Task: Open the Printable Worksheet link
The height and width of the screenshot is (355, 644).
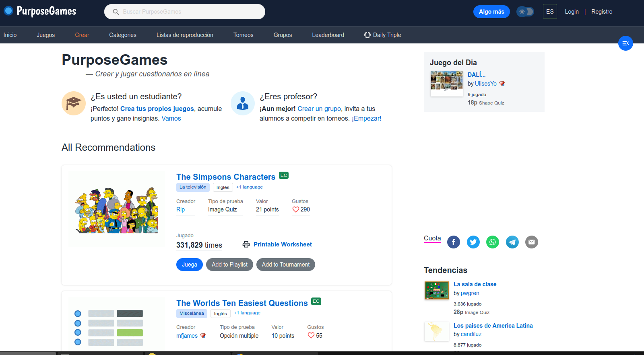Action: [283, 244]
